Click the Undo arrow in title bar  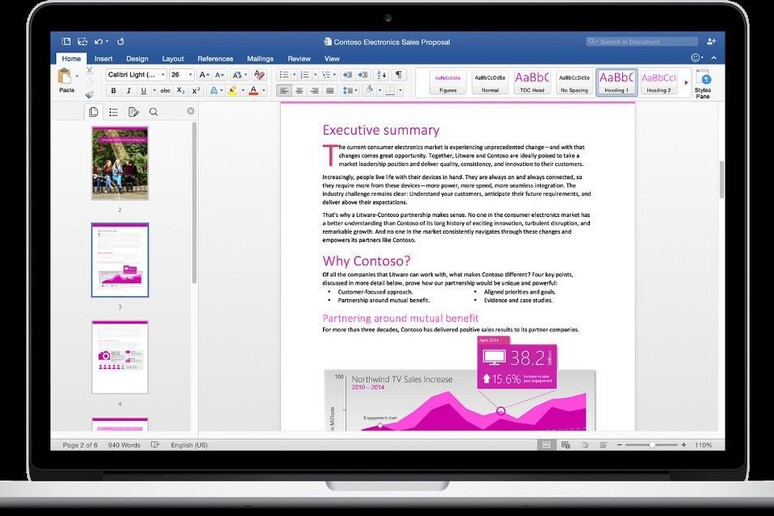[x=99, y=42]
